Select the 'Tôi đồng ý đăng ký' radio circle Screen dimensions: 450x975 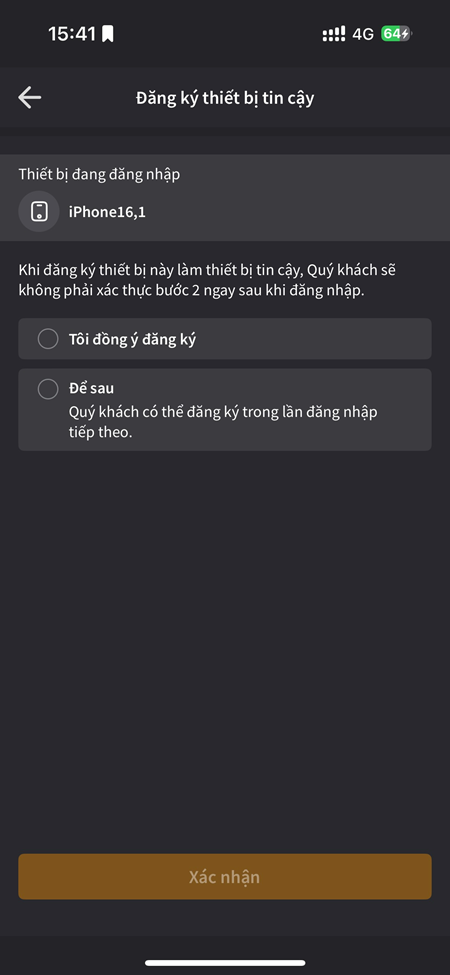[x=48, y=339]
